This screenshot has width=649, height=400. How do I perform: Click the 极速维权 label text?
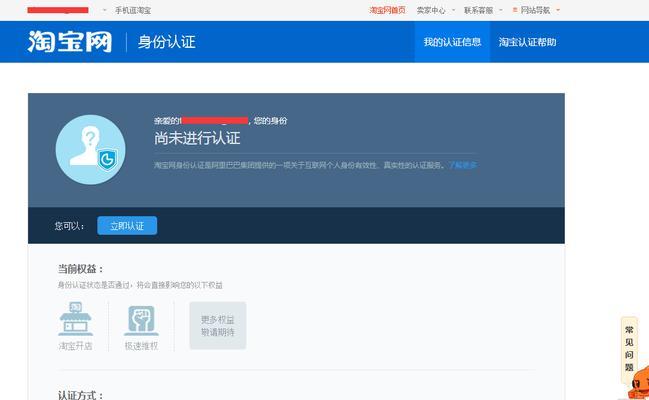(141, 346)
